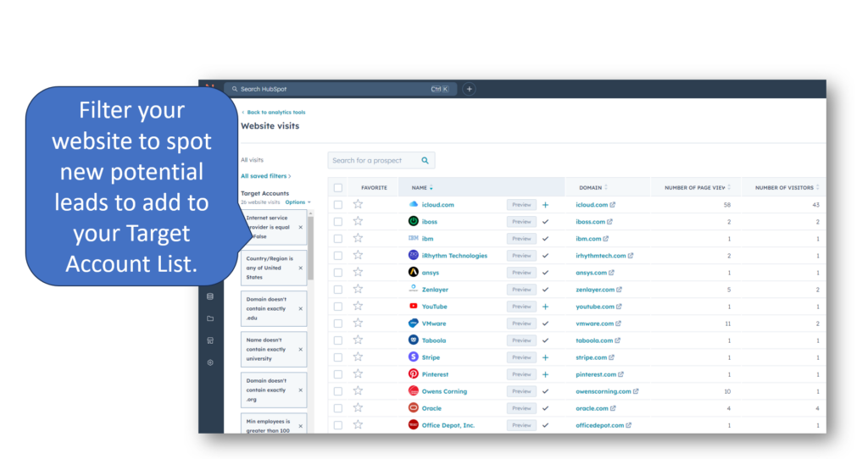Click the magnifier icon in prospect search
868x459 pixels.
coord(426,160)
